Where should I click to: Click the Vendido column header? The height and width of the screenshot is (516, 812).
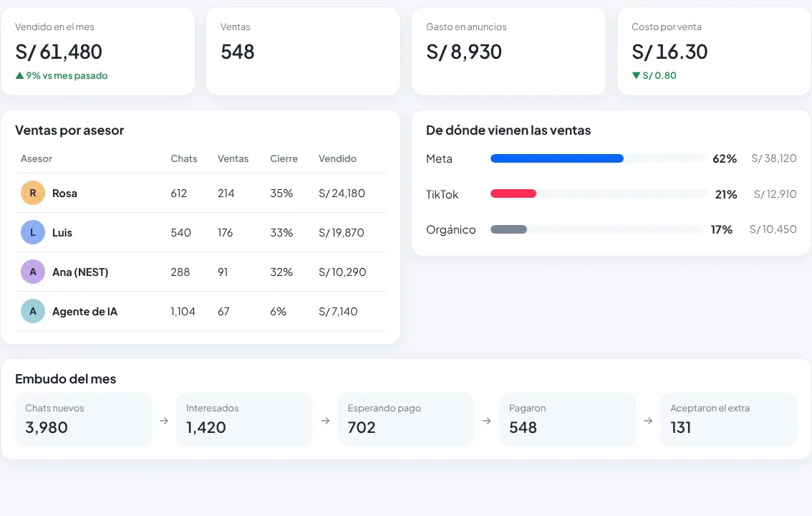[x=338, y=158]
